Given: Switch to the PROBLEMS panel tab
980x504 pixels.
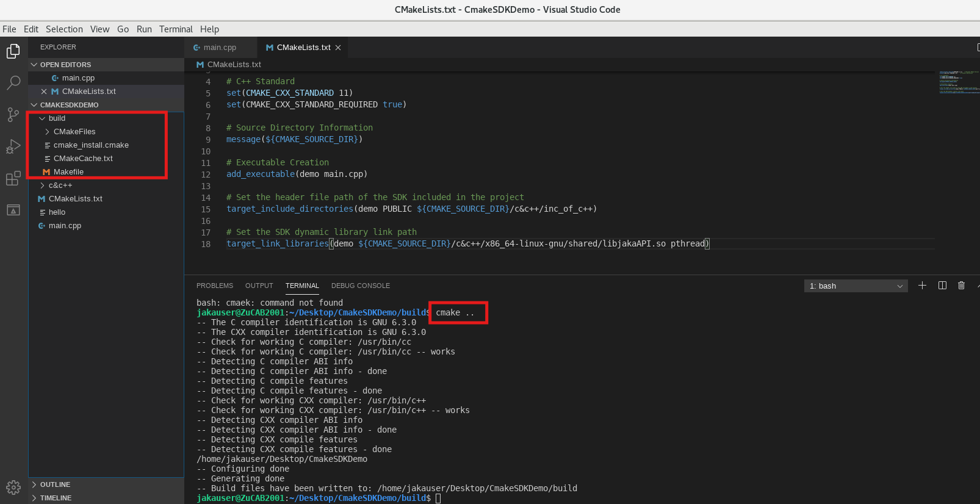Looking at the screenshot, I should tap(215, 286).
